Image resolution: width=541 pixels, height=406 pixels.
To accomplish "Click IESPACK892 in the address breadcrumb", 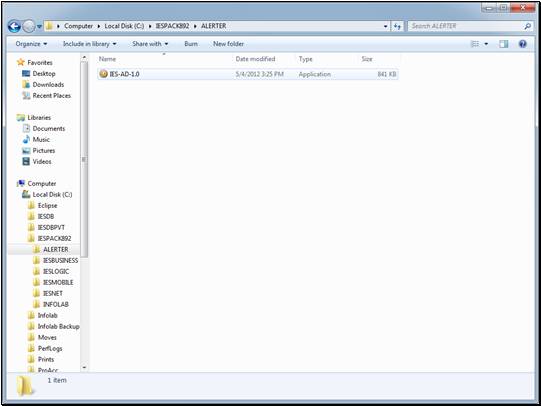I will tap(172, 26).
